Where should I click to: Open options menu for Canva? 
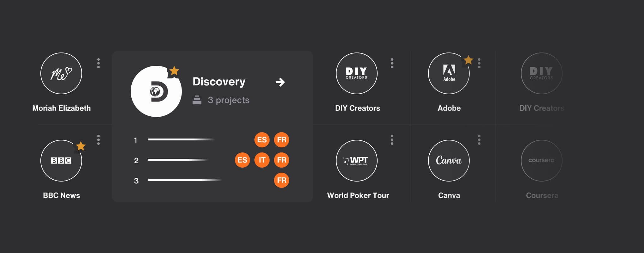pyautogui.click(x=479, y=140)
